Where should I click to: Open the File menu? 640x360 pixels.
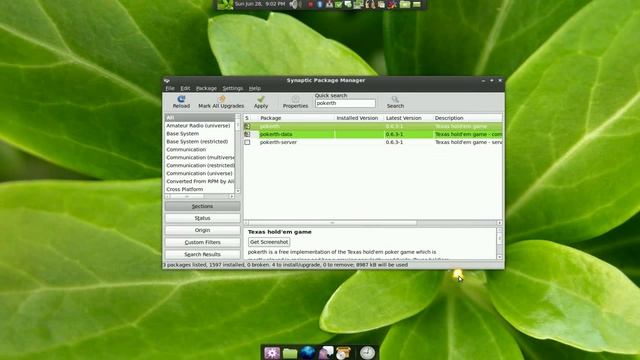[170, 88]
